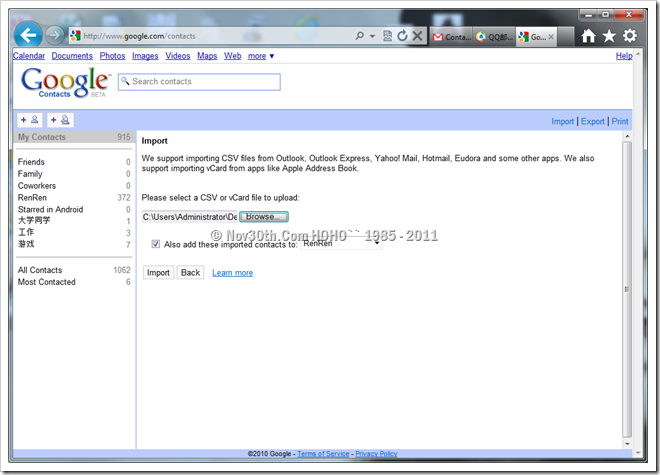Click the Print link
660x475 pixels.
click(620, 121)
